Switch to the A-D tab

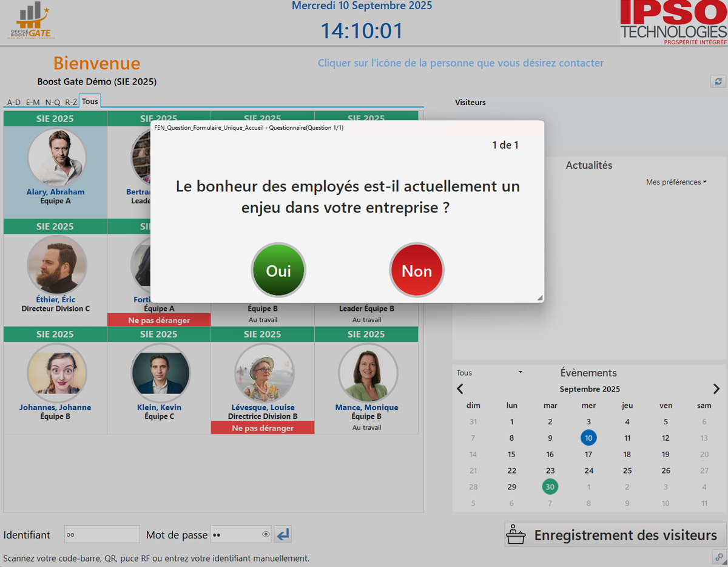pyautogui.click(x=13, y=102)
